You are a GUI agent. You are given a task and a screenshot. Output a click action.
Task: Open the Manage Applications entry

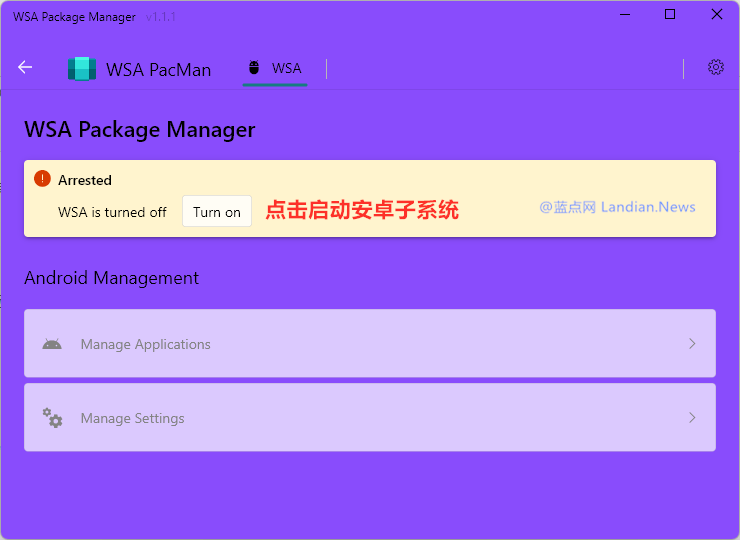coord(370,343)
